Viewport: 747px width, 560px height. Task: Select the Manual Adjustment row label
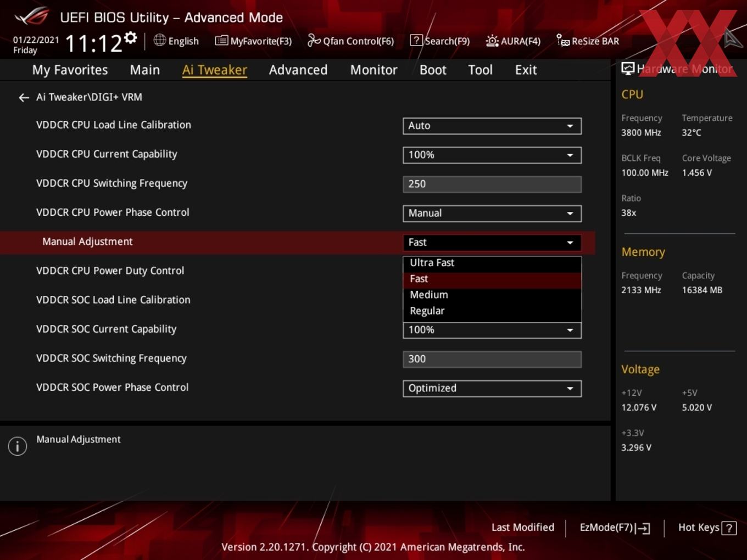pyautogui.click(x=87, y=242)
